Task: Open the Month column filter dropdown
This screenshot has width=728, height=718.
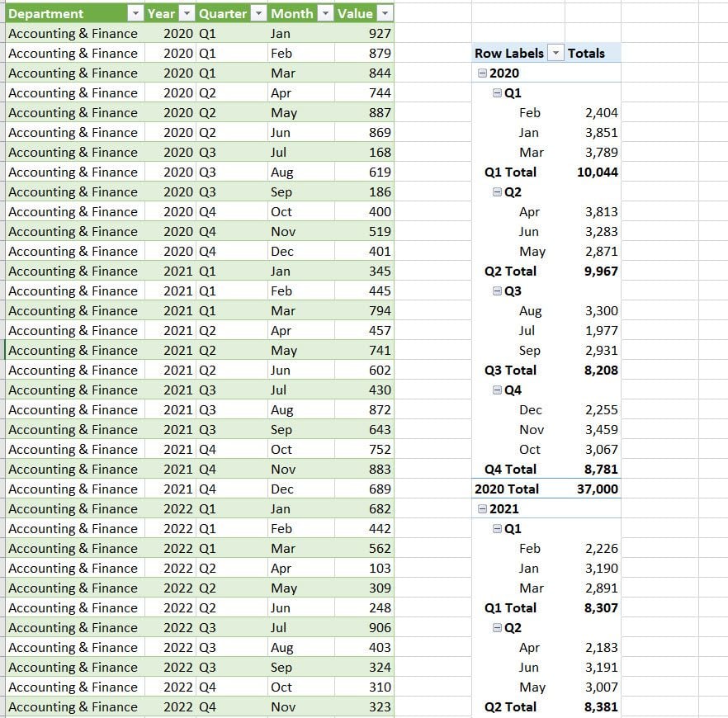Action: (x=325, y=13)
